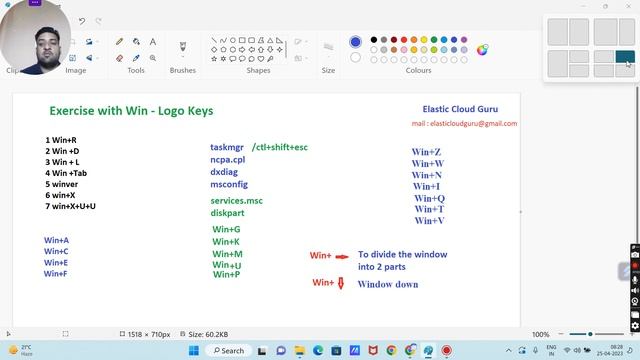This screenshot has height=360, width=640.
Task: Pick the Pentagon shape
Action: coord(223,49)
